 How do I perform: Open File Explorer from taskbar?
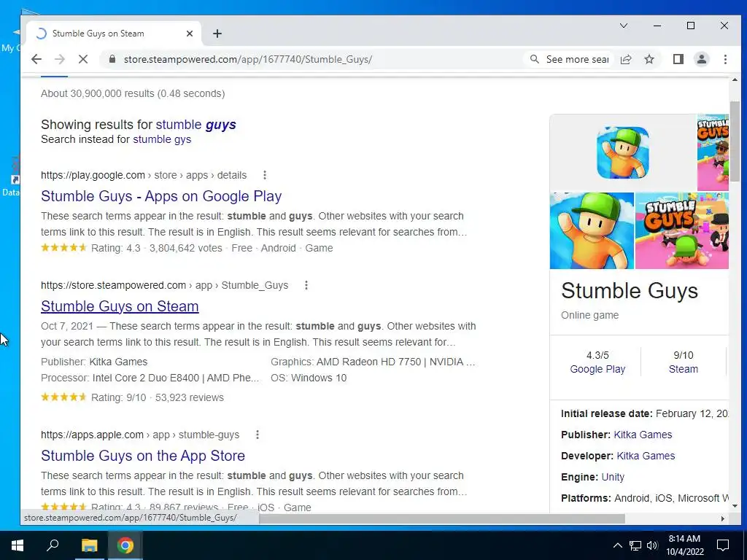[x=89, y=545]
